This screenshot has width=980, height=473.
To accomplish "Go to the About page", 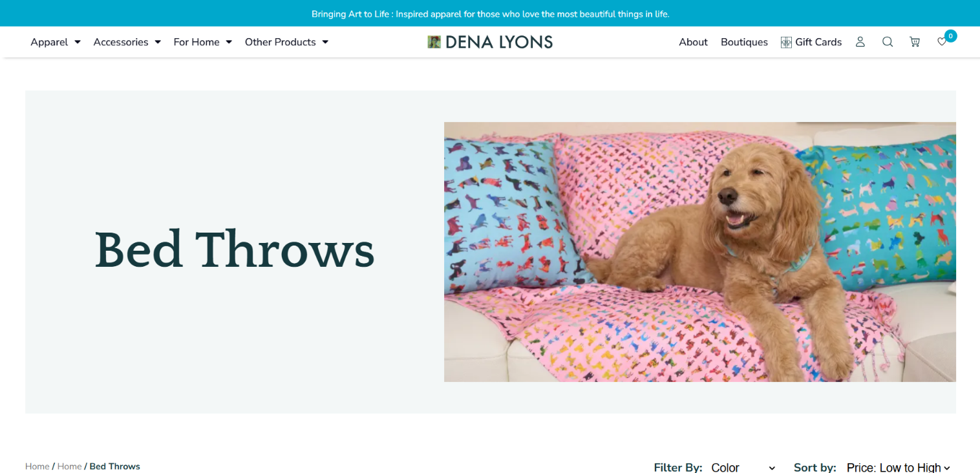I will point(693,42).
